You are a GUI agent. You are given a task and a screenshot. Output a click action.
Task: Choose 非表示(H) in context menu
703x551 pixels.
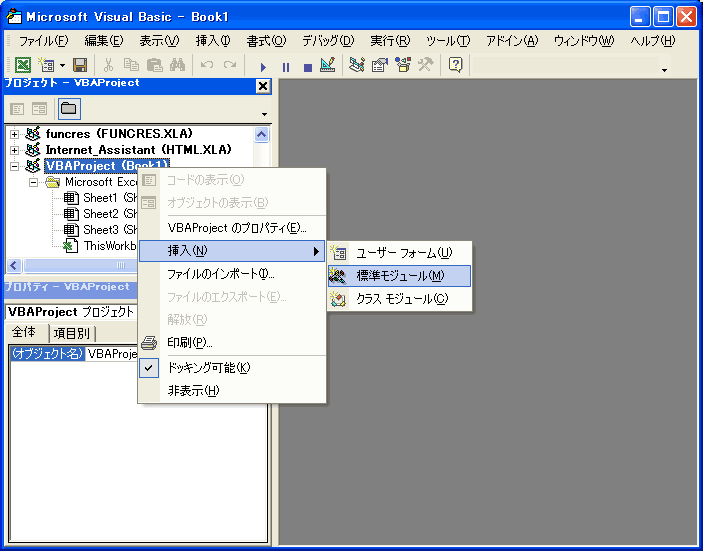point(232,391)
